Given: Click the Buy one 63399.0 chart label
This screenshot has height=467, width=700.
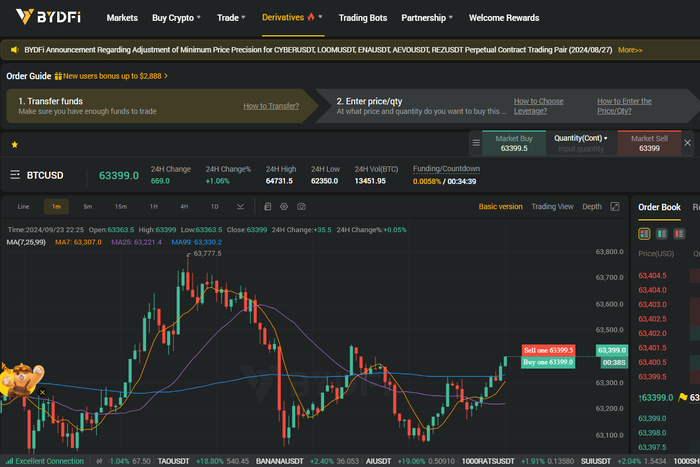Looking at the screenshot, I should coord(548,362).
